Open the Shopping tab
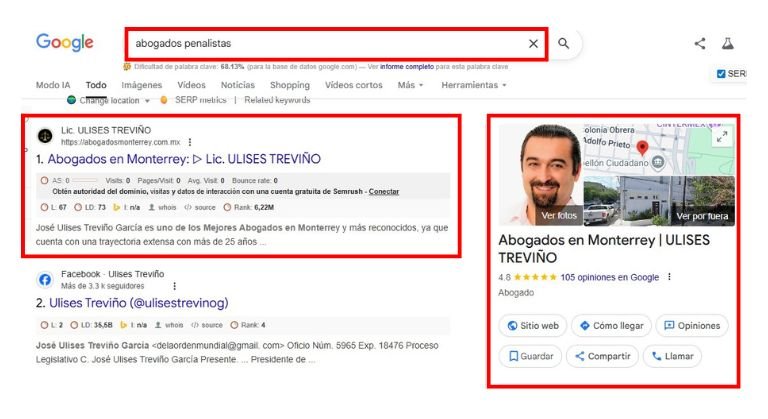The height and width of the screenshot is (419, 768). (290, 85)
